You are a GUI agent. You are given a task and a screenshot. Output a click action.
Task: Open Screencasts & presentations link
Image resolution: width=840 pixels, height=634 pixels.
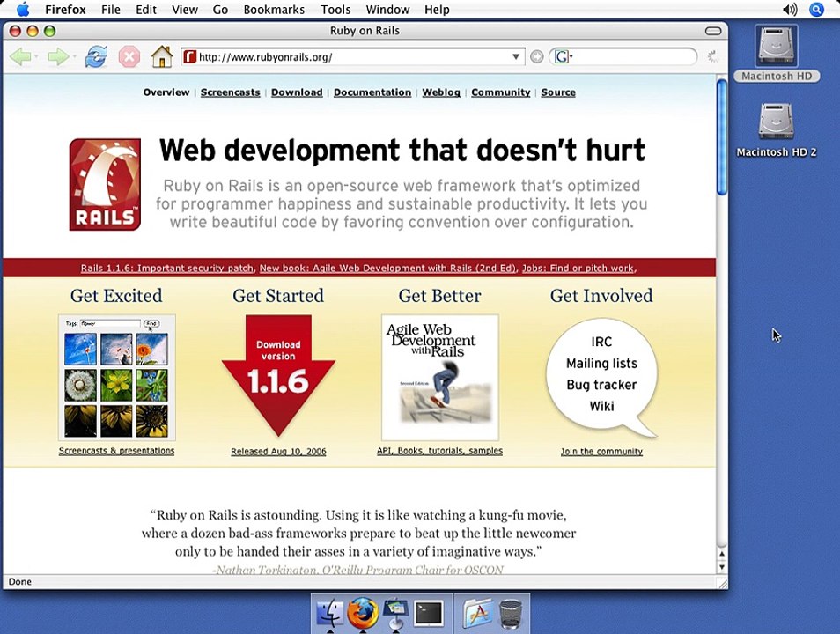pos(117,451)
